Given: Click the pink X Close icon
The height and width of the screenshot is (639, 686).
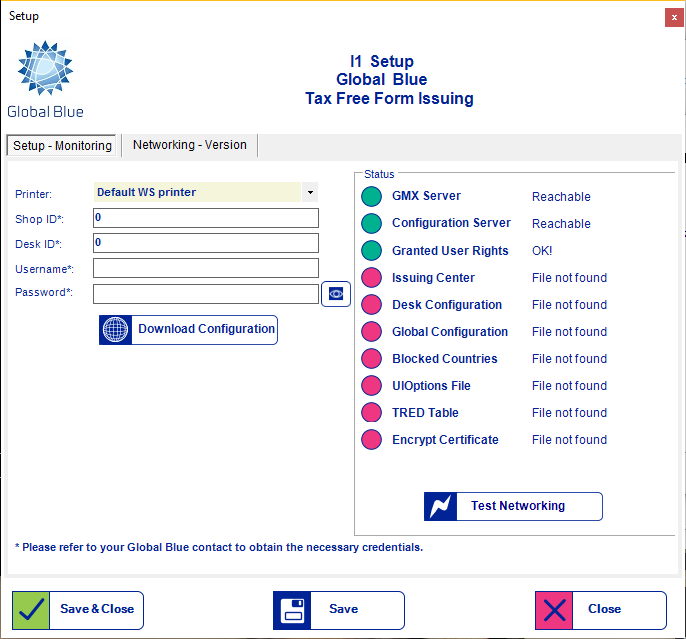Looking at the screenshot, I should pos(554,610).
